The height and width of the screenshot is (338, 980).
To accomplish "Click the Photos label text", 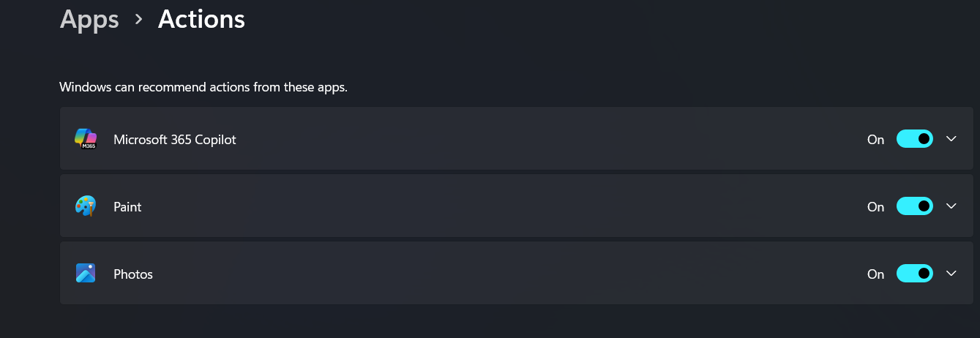I will pos(133,274).
